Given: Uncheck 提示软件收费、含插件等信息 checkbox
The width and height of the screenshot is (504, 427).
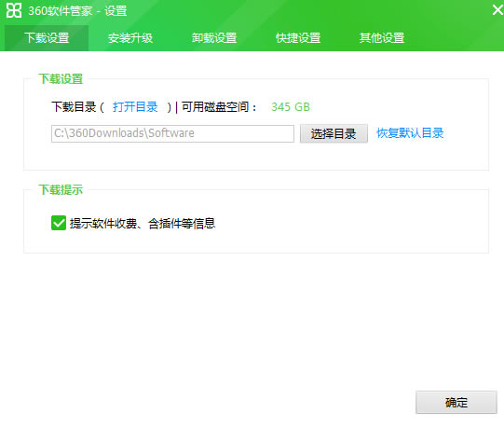Looking at the screenshot, I should pyautogui.click(x=59, y=223).
